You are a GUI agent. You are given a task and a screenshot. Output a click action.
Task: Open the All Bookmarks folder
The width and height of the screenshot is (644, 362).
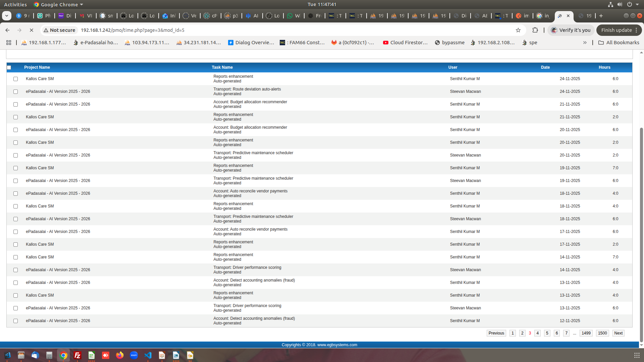click(x=619, y=43)
